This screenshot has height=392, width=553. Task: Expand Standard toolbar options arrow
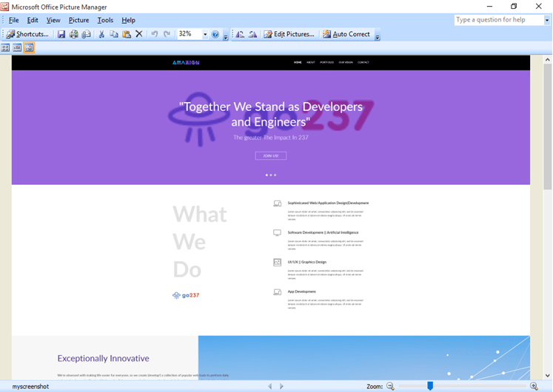tap(226, 36)
